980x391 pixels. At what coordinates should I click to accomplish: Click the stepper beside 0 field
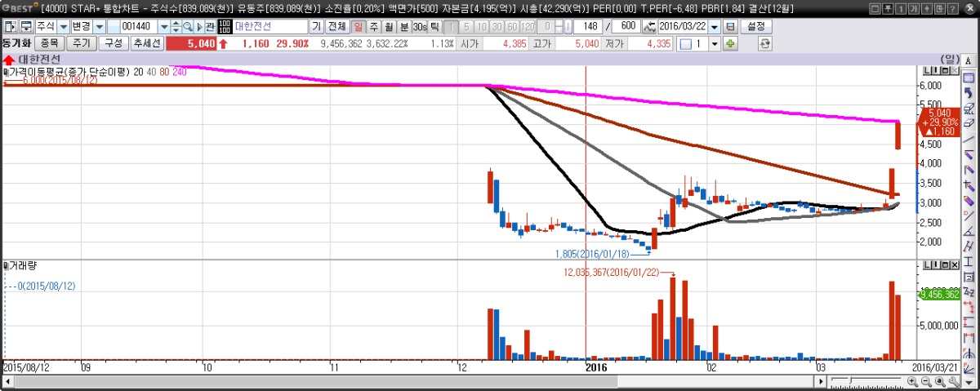click(x=559, y=26)
